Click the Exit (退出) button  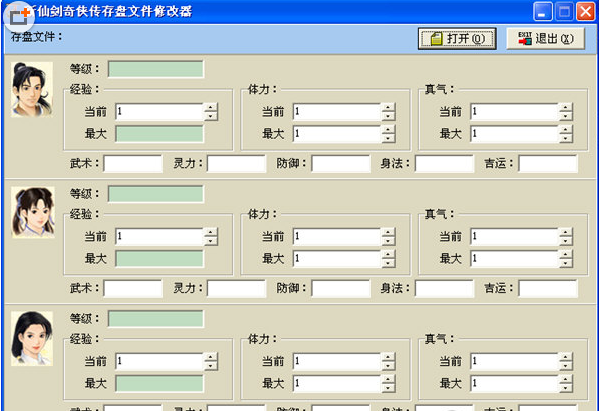click(x=546, y=39)
